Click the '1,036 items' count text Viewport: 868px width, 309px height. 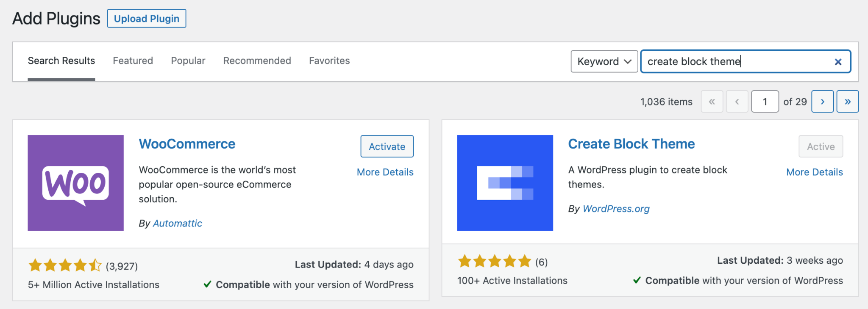point(666,102)
